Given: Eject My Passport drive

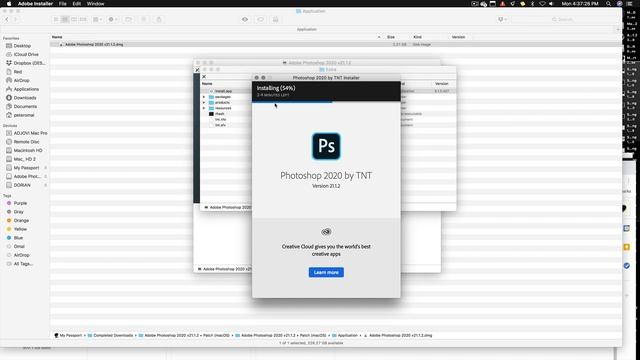Looking at the screenshot, I should [45, 168].
